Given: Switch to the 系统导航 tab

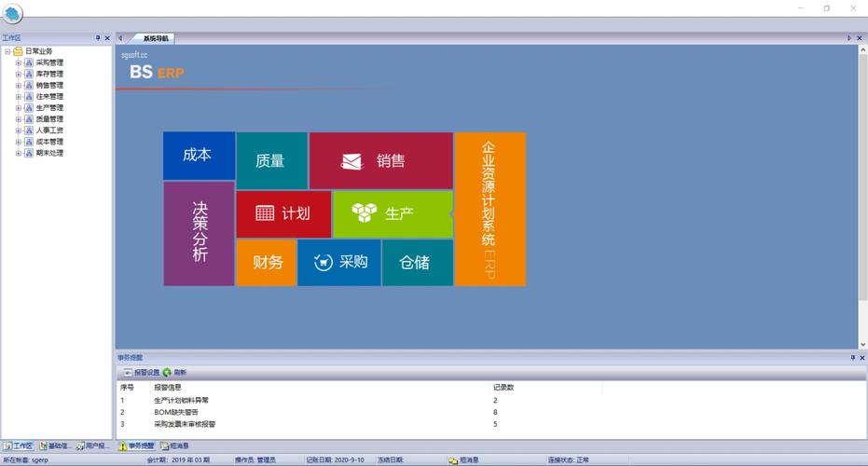Looking at the screenshot, I should (x=155, y=38).
